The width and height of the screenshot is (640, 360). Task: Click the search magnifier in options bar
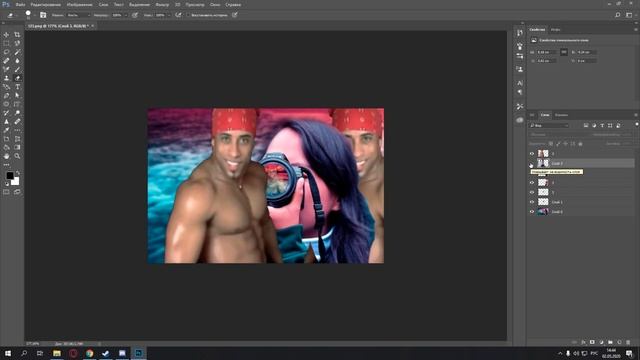click(x=618, y=15)
